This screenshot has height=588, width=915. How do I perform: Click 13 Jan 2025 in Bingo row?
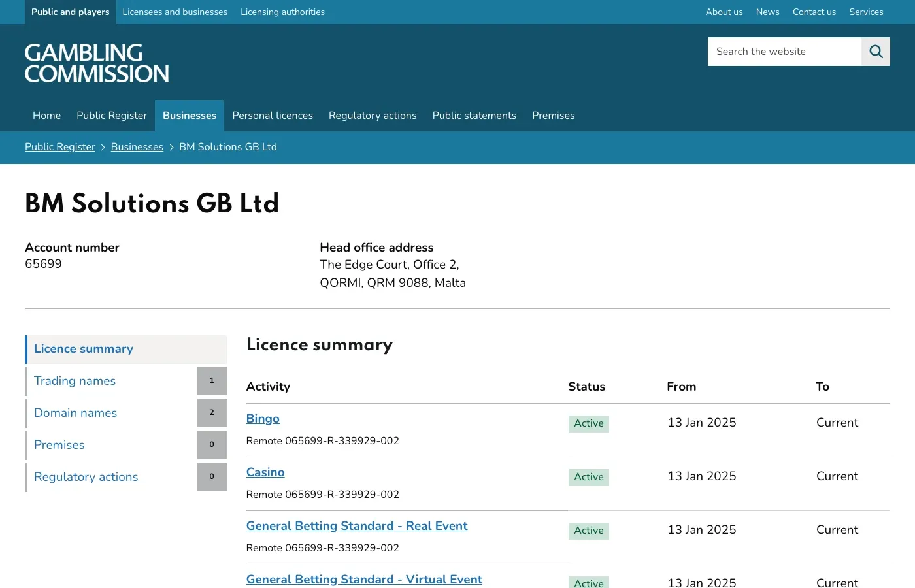point(702,423)
